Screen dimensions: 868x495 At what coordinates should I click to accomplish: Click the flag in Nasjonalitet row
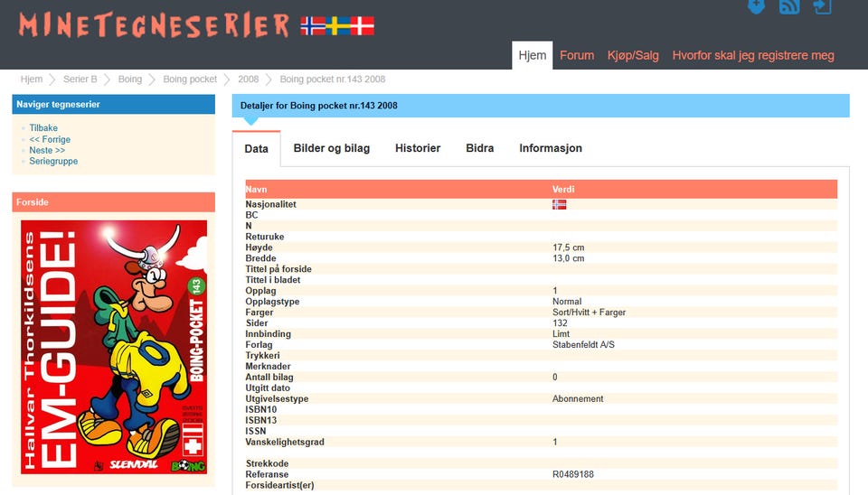pos(559,205)
